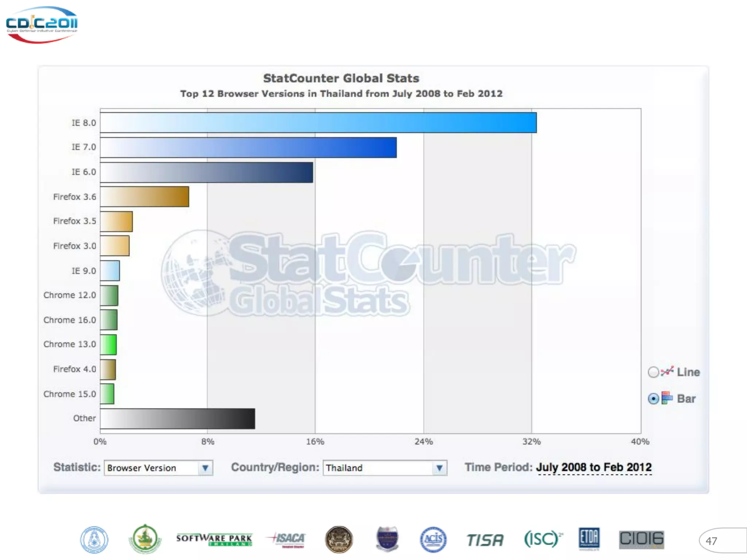Image resolution: width=747 pixels, height=560 pixels.
Task: Click the ISACA logo
Action: (x=287, y=539)
